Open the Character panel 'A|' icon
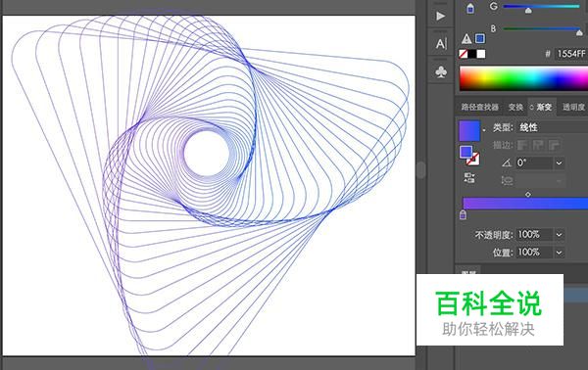The image size is (588, 370). point(441,44)
